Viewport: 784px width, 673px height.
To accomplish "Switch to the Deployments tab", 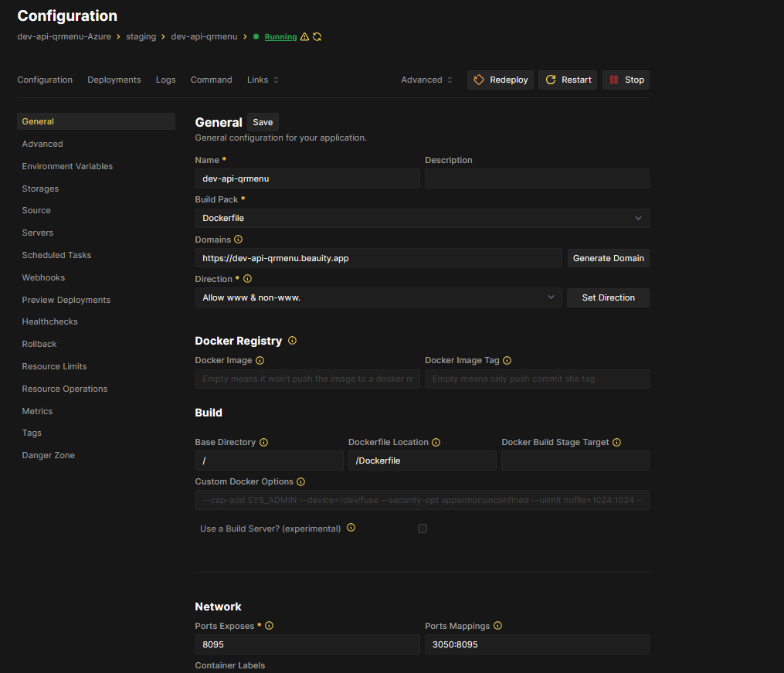I will [x=114, y=80].
